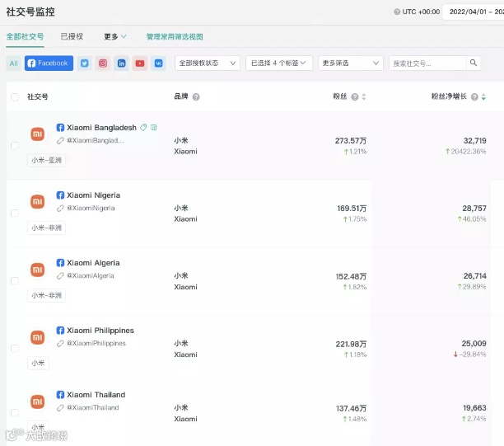Filter by Instagram platform icon
The width and height of the screenshot is (504, 446).
coord(103,63)
